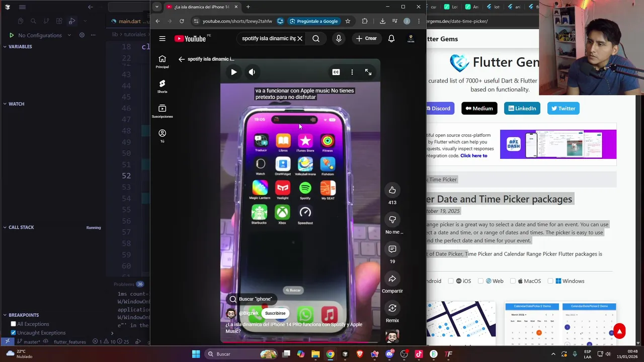Open the Chrome extensions puzzle icon

pos(365,21)
